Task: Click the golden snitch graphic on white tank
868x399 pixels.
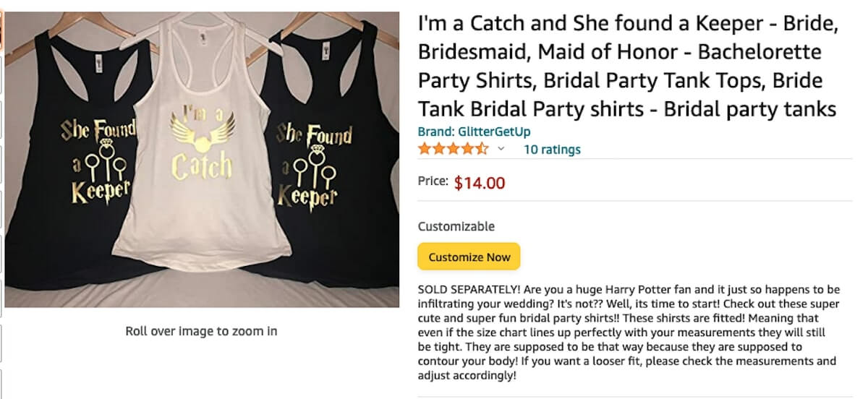Action: (x=203, y=132)
